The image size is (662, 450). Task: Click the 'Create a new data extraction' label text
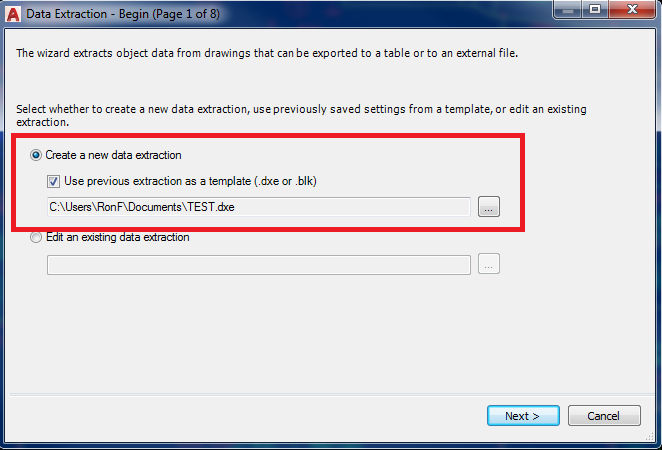point(113,155)
